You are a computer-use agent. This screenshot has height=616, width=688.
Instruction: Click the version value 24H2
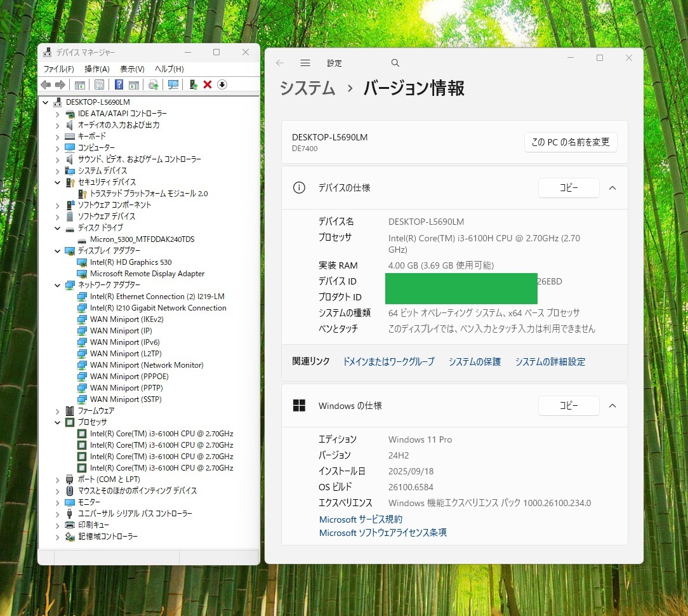pos(399,456)
